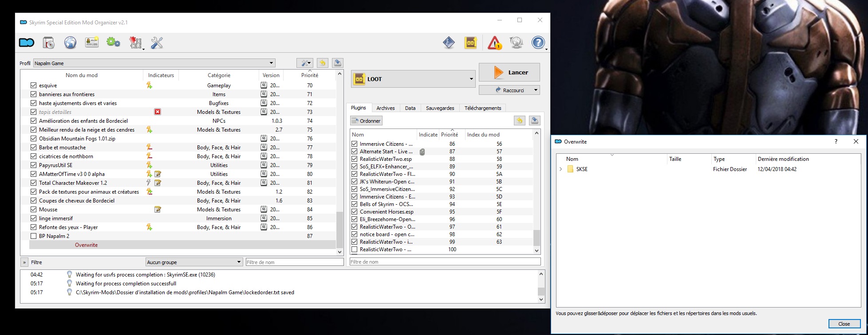
Task: Click the red warning triangle notification icon
Action: 494,43
